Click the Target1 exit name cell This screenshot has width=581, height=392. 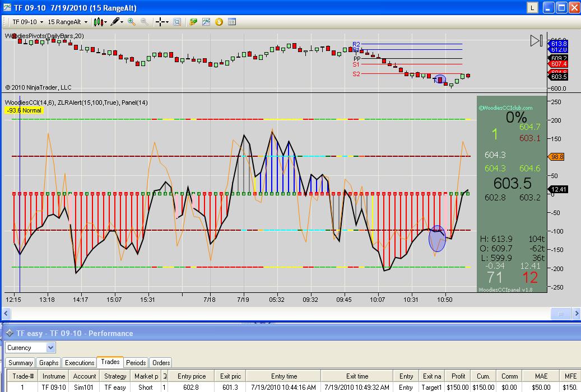coord(431,387)
